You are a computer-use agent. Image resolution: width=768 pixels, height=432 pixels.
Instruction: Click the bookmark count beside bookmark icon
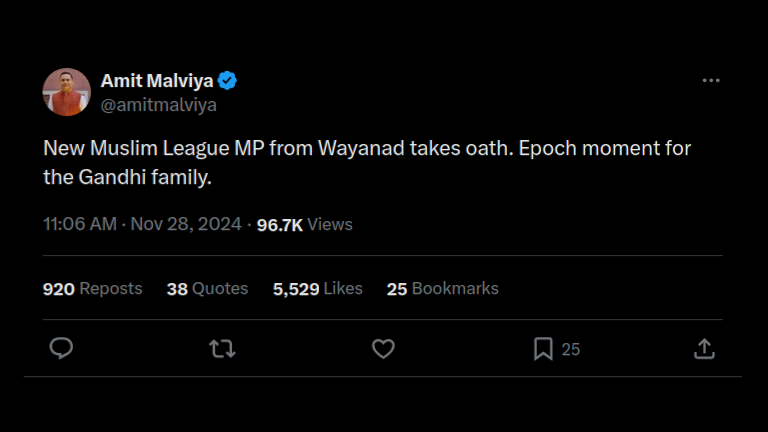(571, 349)
